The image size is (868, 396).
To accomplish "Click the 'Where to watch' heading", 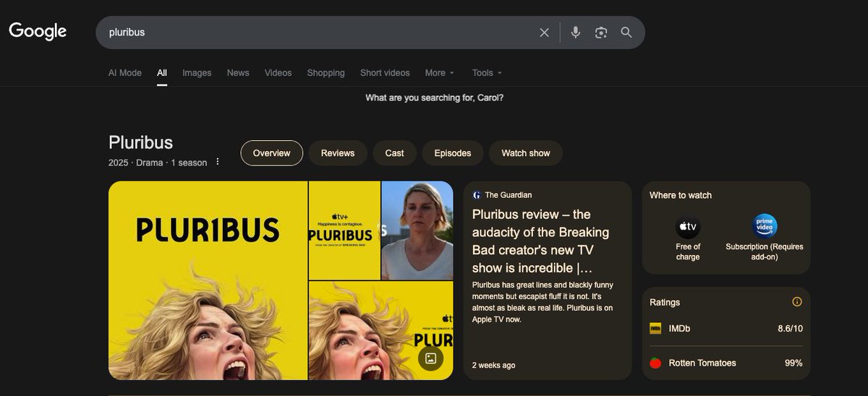I will 681,195.
